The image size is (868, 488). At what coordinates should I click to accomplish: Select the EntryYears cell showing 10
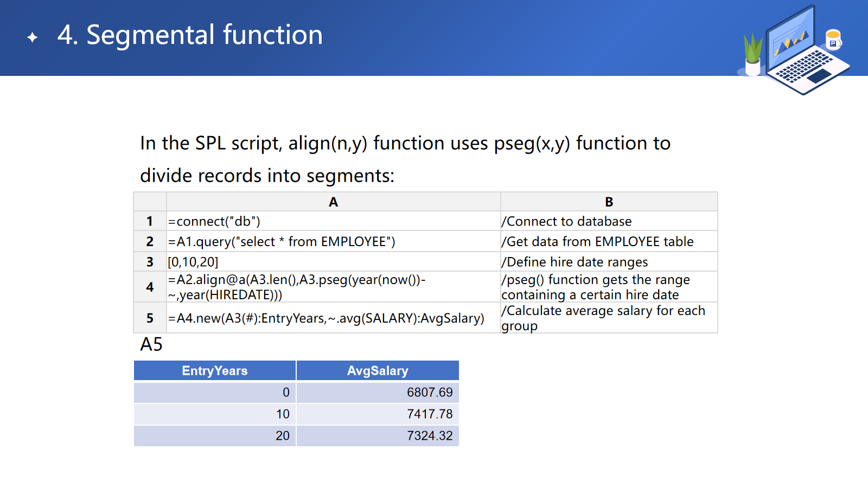coord(215,414)
